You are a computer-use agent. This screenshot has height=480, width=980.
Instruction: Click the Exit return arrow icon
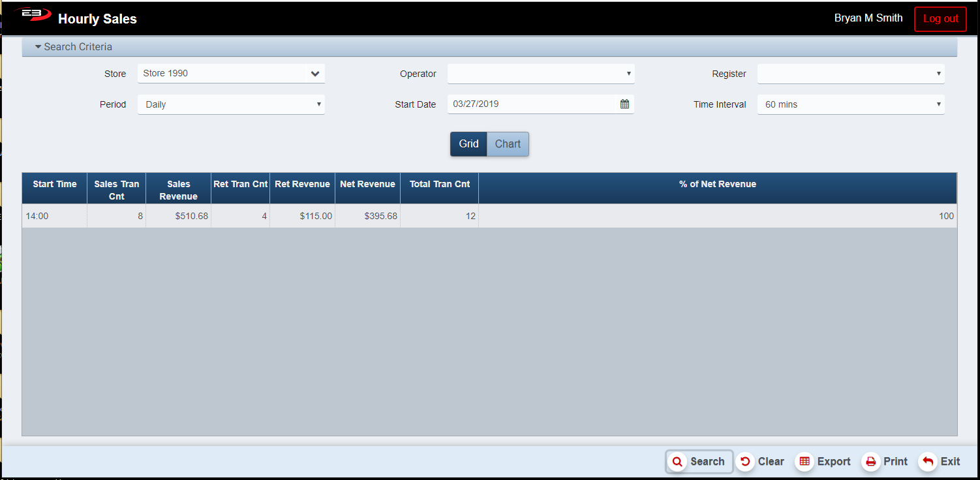click(927, 462)
